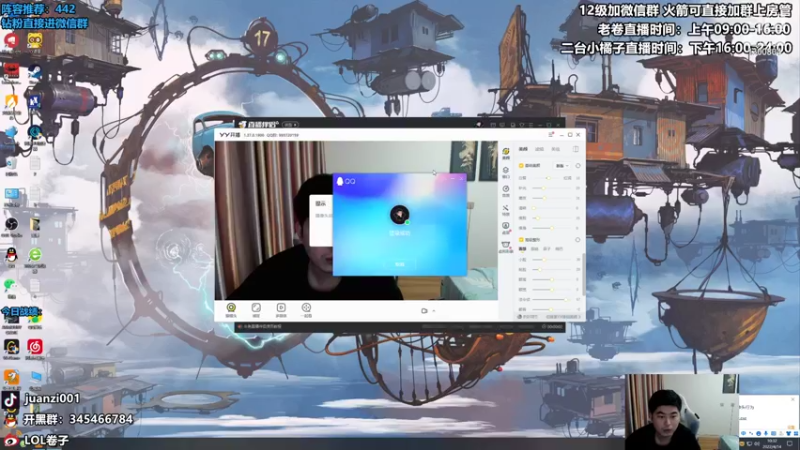Toggle the second yellow checkbox in beauty panel
The image size is (800, 450).
521,239
